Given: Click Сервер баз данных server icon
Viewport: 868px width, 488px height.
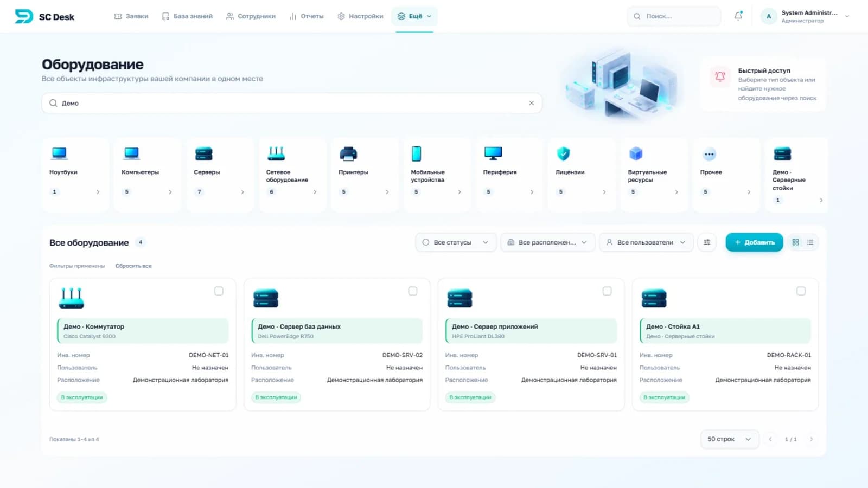Looking at the screenshot, I should click(266, 298).
